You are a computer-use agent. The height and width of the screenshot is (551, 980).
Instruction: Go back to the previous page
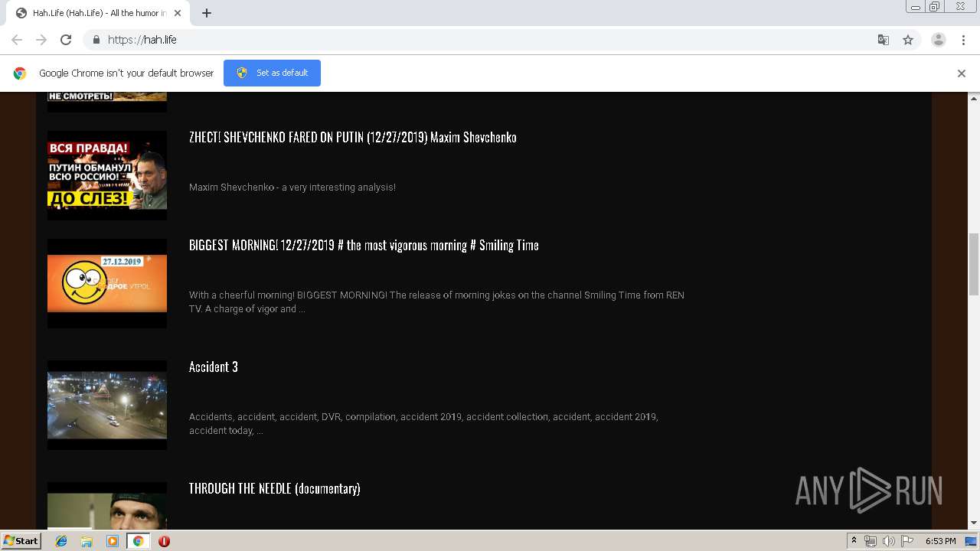tap(17, 40)
